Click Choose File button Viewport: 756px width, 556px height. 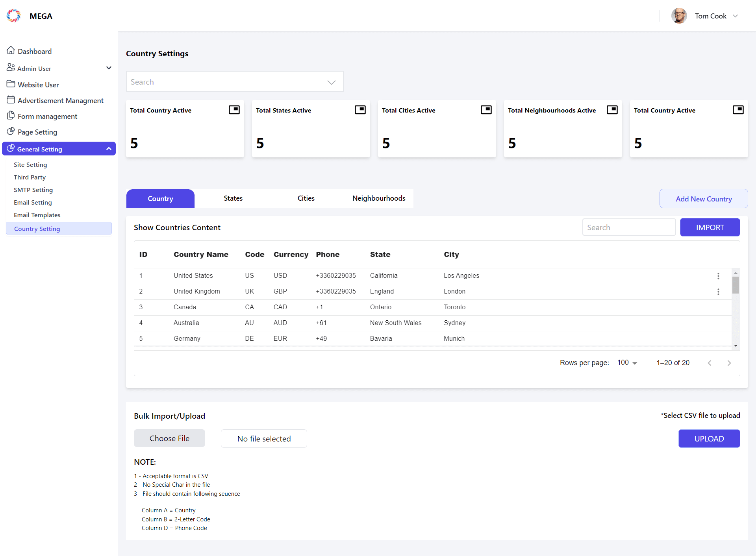(169, 438)
